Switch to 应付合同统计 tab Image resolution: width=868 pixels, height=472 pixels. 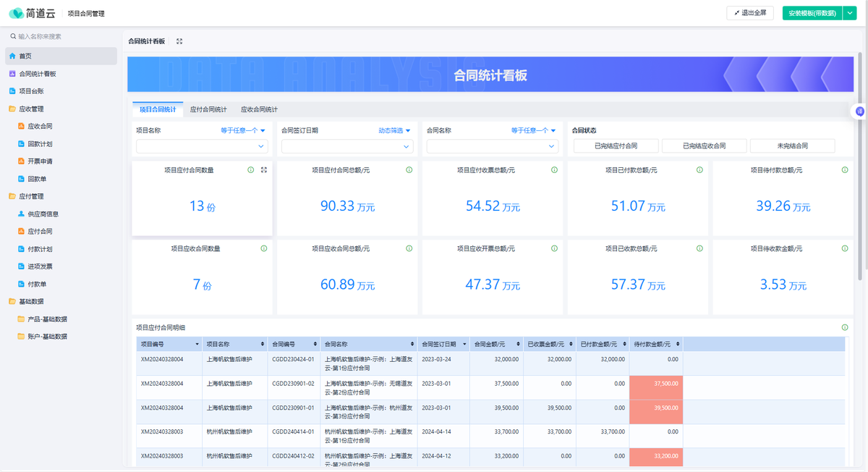208,109
